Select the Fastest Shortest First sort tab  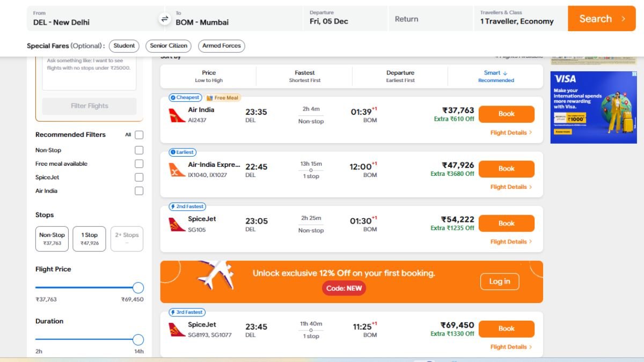pyautogui.click(x=304, y=76)
